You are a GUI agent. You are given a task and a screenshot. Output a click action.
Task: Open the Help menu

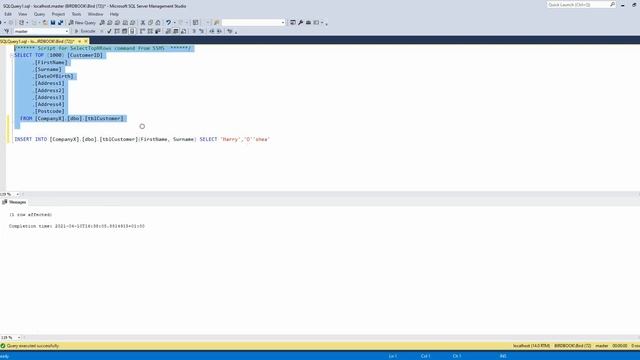[114, 14]
